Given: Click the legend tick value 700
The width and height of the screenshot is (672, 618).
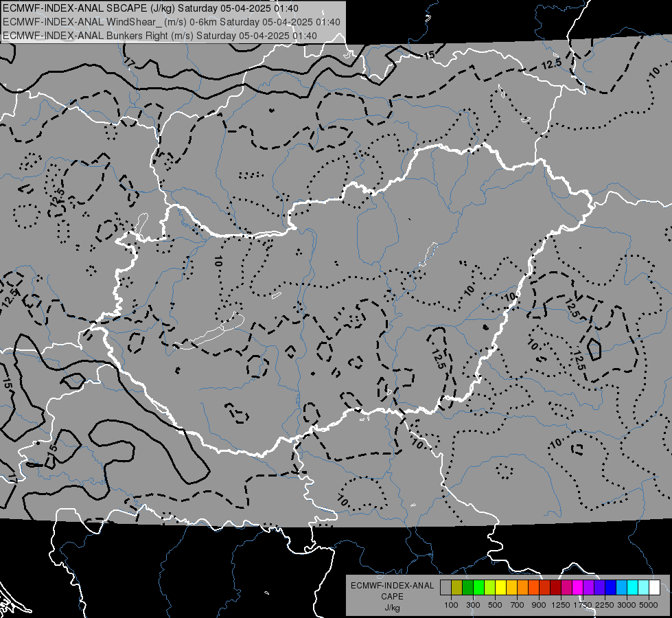Looking at the screenshot, I should pyautogui.click(x=517, y=605).
